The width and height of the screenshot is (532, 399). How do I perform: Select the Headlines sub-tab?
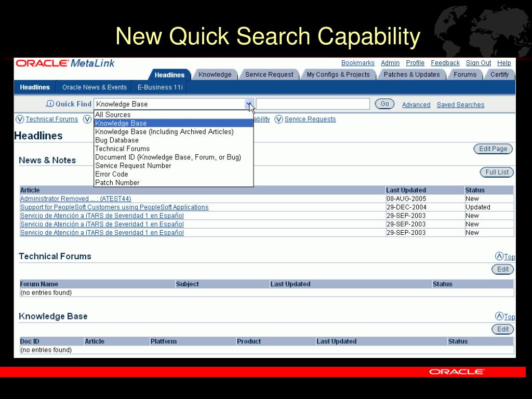pyautogui.click(x=35, y=87)
